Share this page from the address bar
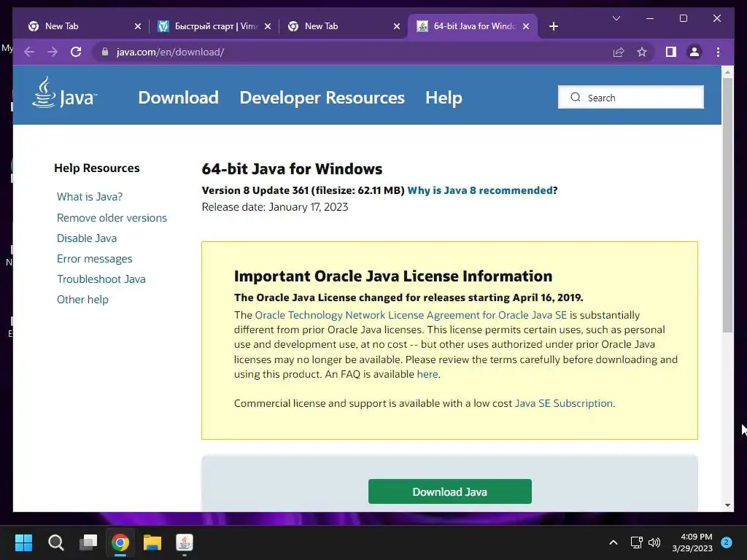Screen dimensions: 747x560 tap(619, 52)
